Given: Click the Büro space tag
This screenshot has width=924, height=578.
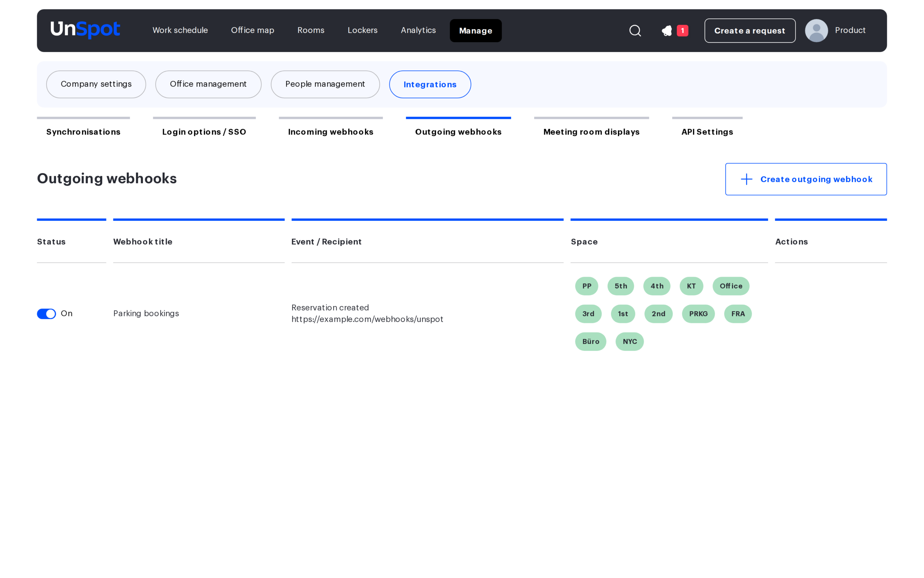Looking at the screenshot, I should (x=590, y=341).
